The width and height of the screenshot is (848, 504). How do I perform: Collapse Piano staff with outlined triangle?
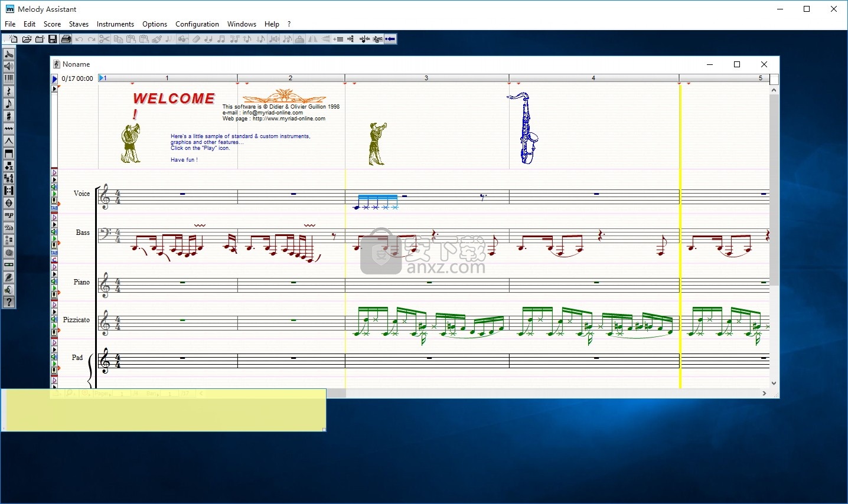(x=54, y=266)
